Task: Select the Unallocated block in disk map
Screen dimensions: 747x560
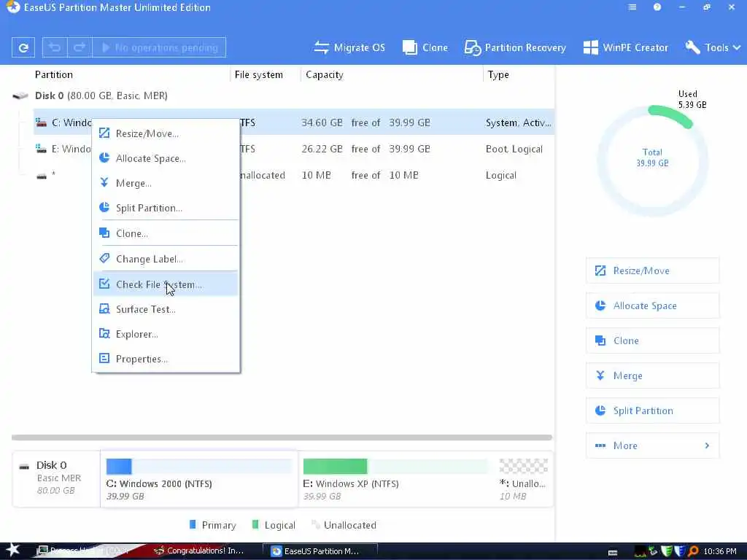Action: [523, 479]
